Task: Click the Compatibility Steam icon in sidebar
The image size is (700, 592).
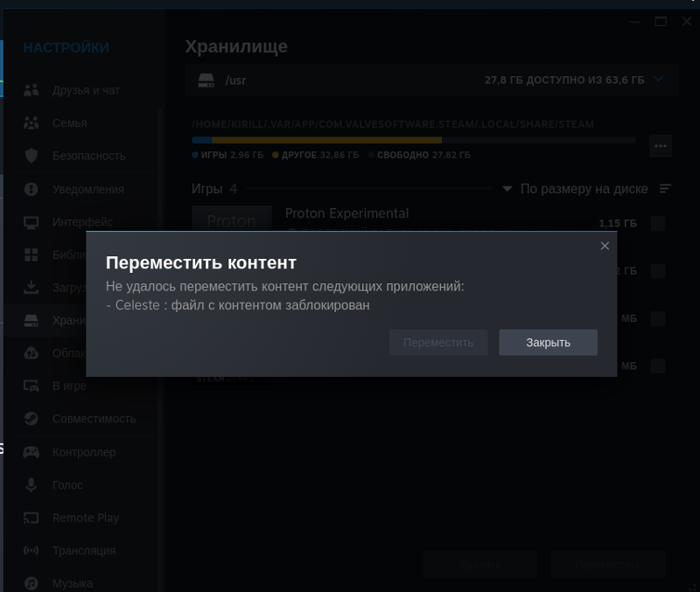Action: [31, 418]
